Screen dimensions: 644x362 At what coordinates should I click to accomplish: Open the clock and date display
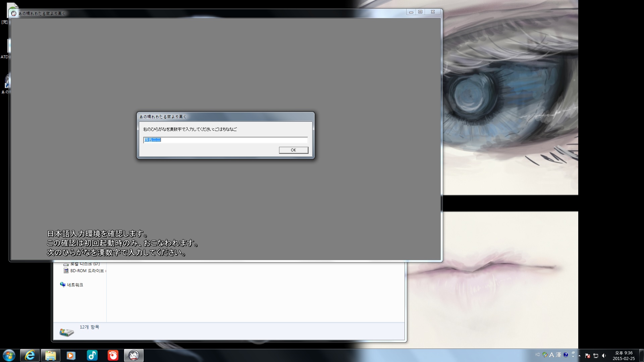[624, 356]
